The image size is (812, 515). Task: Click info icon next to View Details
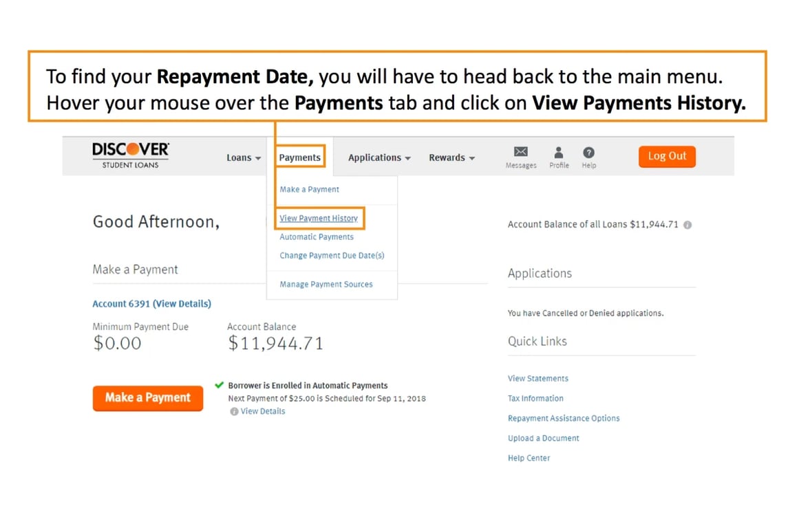(234, 412)
